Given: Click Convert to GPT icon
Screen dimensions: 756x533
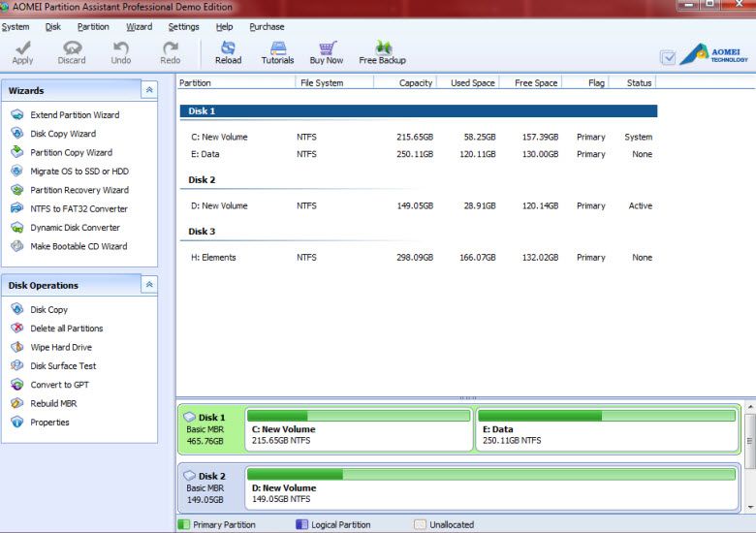Looking at the screenshot, I should click(17, 385).
